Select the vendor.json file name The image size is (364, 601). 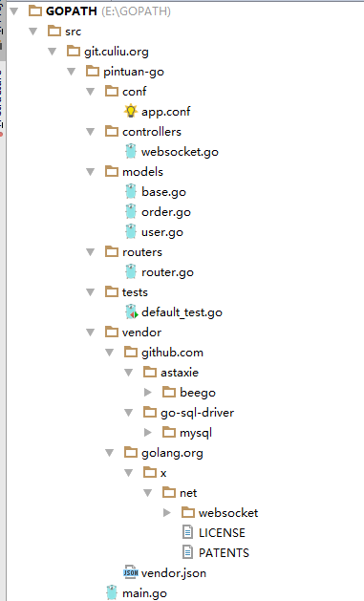coord(174,573)
